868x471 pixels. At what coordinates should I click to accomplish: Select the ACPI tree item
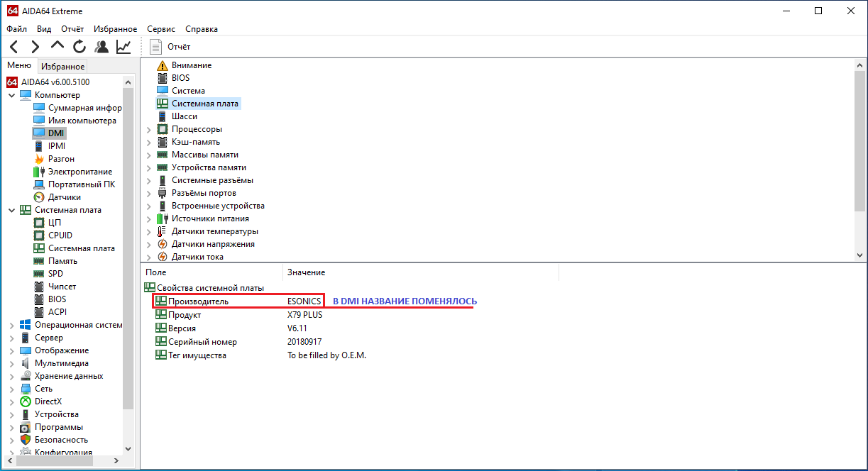[50, 312]
